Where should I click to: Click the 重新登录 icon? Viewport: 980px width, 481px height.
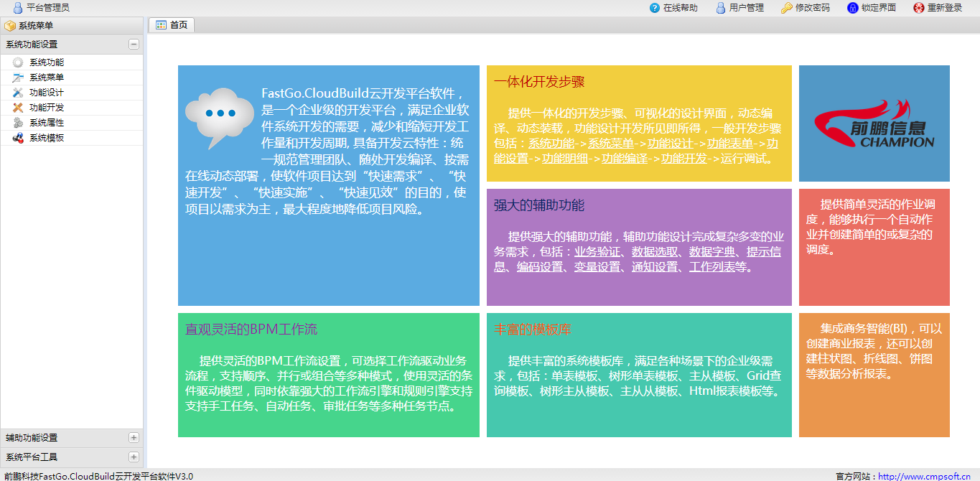click(919, 8)
